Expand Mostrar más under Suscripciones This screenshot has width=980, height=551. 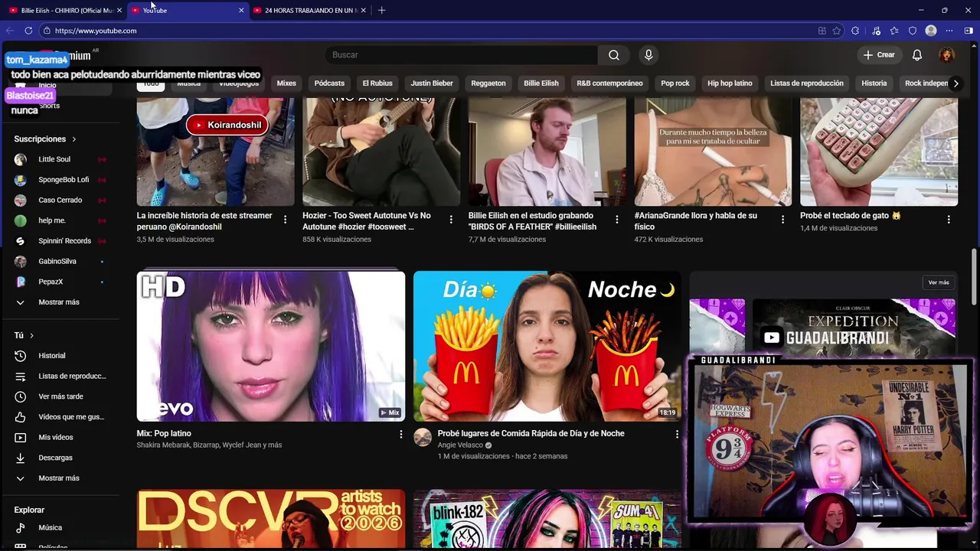(57, 302)
